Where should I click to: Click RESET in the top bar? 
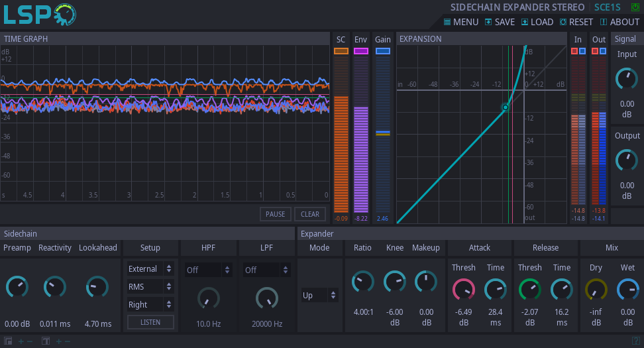(576, 22)
